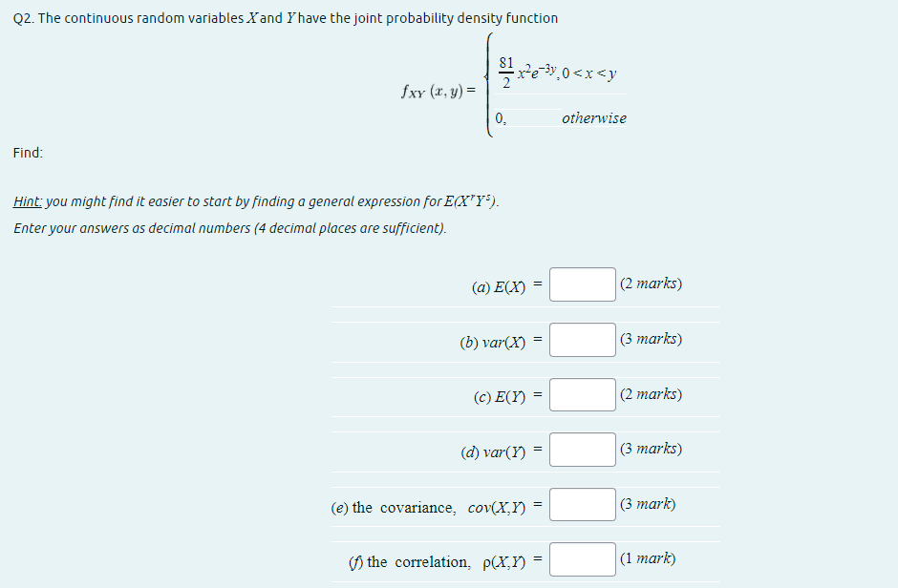
Task: Click the otherwise condition in the formula
Action: [x=596, y=117]
